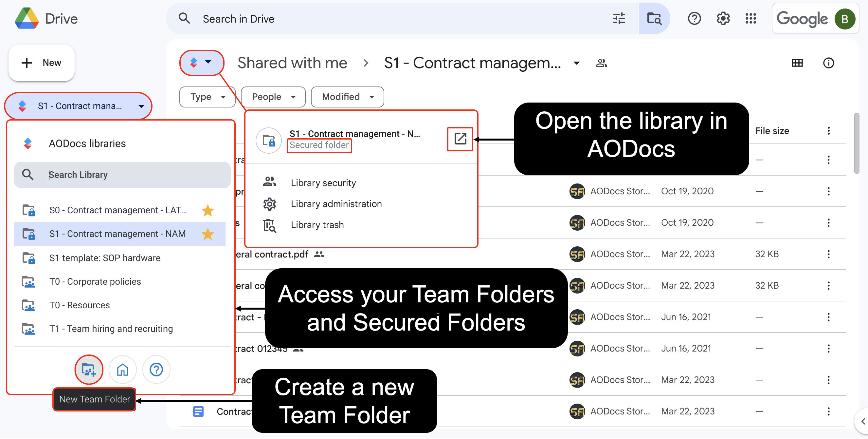Click the Search Library field
The height and width of the screenshot is (439, 868).
click(x=122, y=175)
